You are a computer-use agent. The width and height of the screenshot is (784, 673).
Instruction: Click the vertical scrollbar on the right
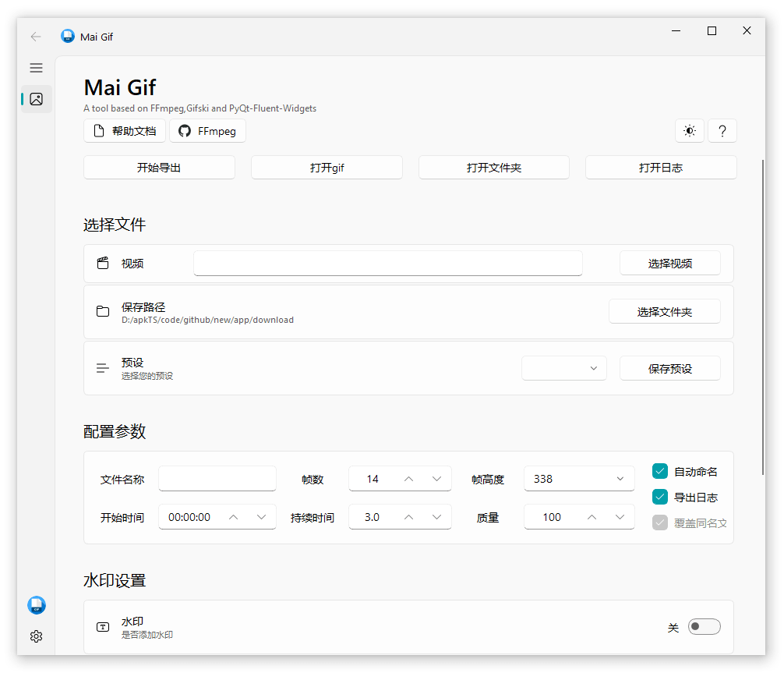point(762,317)
